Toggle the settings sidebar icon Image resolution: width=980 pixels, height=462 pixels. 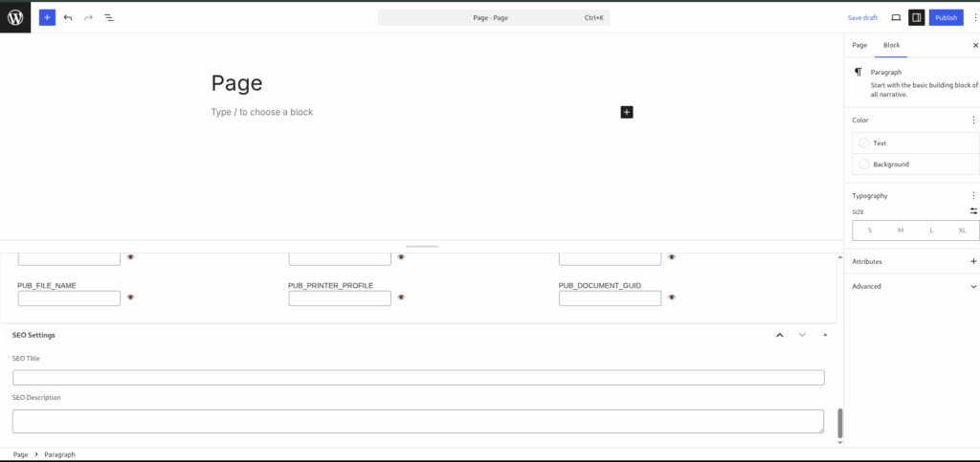pyautogui.click(x=916, y=17)
